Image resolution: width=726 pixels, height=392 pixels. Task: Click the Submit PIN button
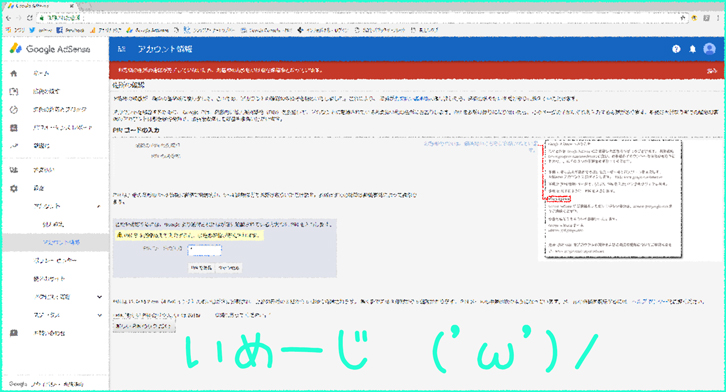coord(201,268)
